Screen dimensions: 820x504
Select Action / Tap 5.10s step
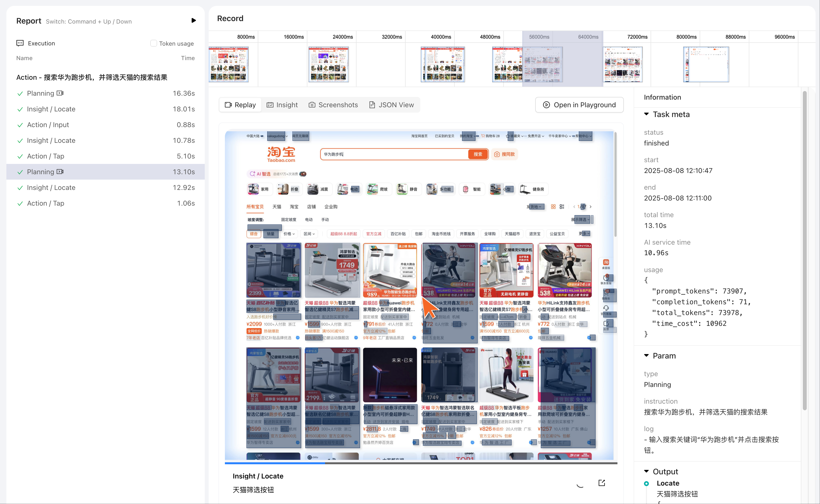105,156
